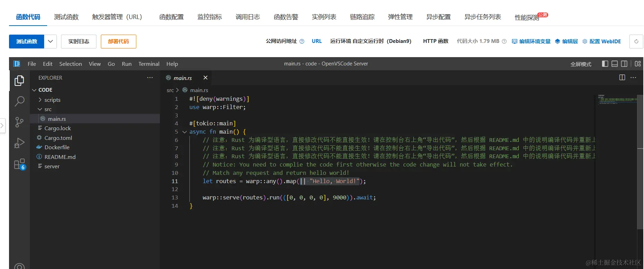Open the Source Control view
This screenshot has height=269, width=644.
19,122
